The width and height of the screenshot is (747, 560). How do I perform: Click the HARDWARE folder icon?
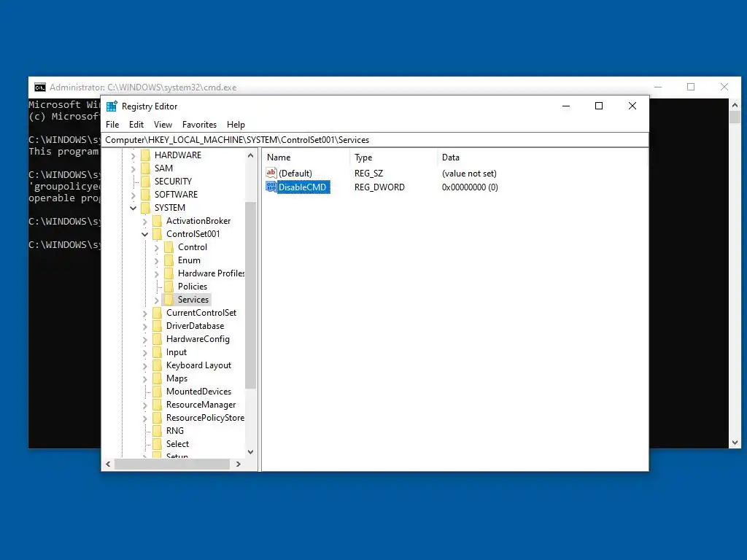146,155
